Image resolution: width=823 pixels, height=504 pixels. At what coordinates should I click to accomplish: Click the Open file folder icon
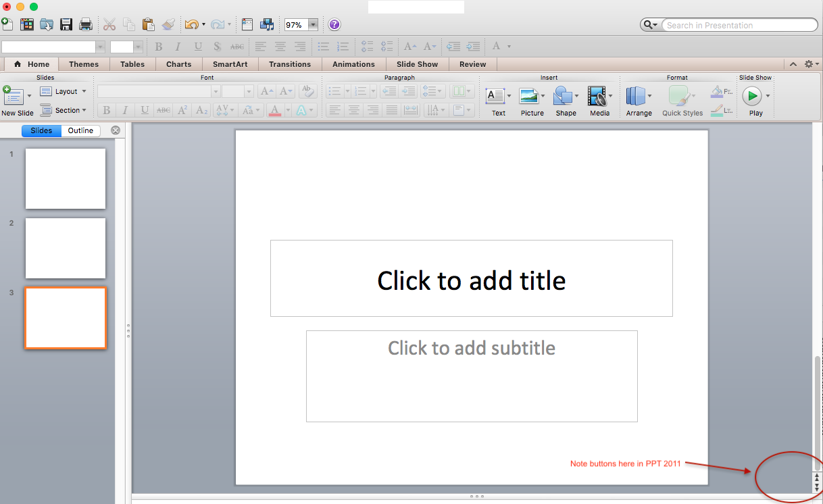pos(47,24)
